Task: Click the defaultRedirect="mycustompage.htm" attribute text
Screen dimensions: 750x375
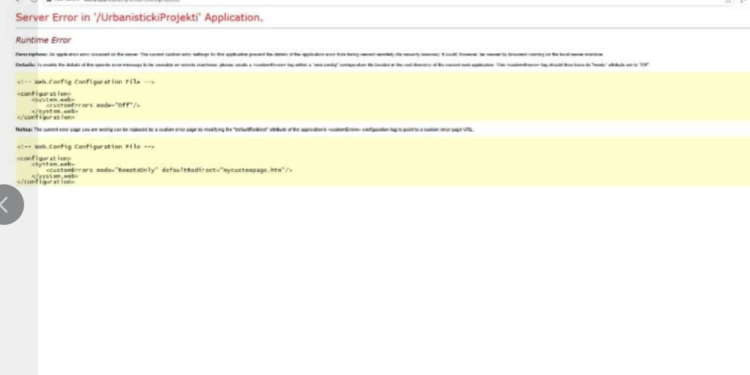Action: [227, 170]
